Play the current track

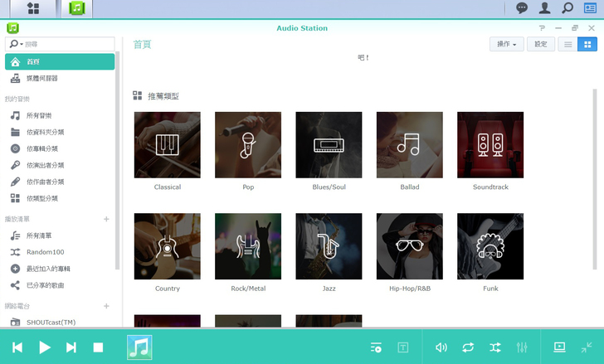click(45, 347)
